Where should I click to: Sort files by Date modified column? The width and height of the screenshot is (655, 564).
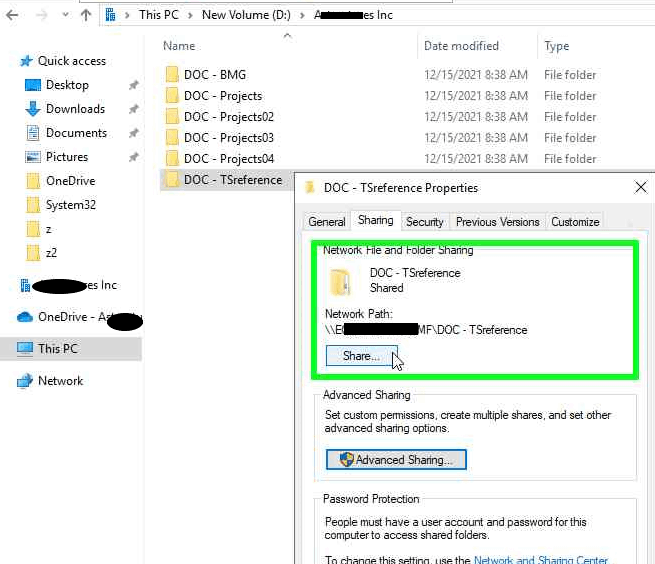(461, 46)
